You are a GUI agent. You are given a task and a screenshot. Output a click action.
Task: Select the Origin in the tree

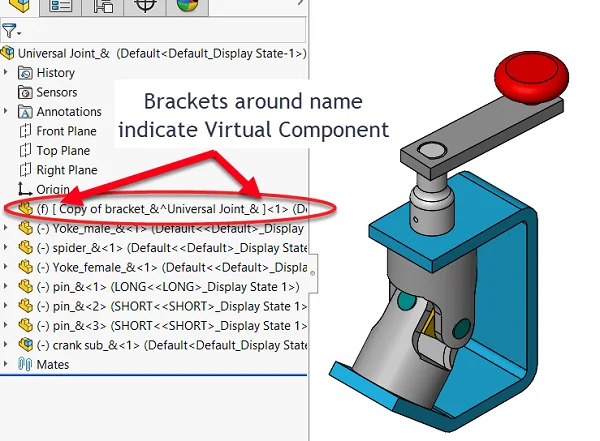tap(53, 189)
